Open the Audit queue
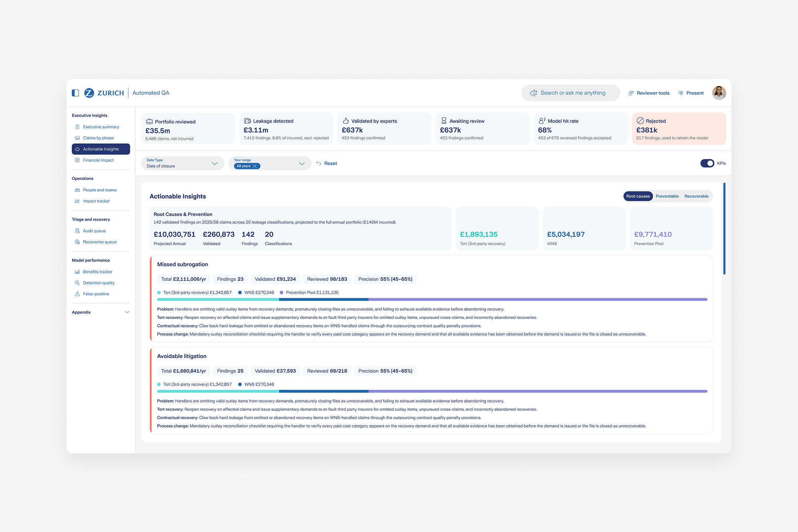Image resolution: width=798 pixels, height=532 pixels. click(x=94, y=231)
